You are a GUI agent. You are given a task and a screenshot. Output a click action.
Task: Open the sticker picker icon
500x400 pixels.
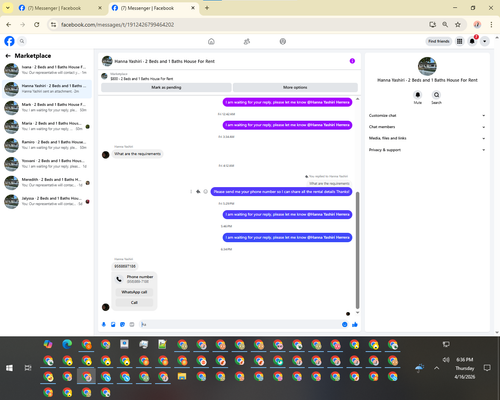pos(122,324)
